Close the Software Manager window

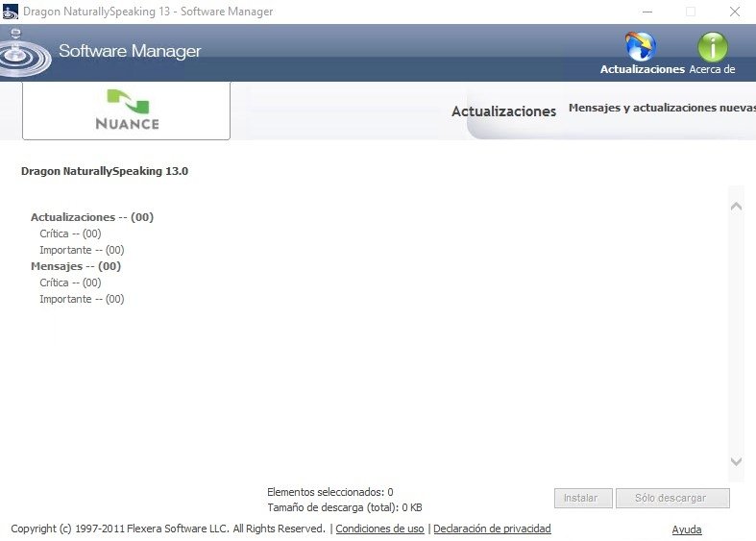coord(735,12)
